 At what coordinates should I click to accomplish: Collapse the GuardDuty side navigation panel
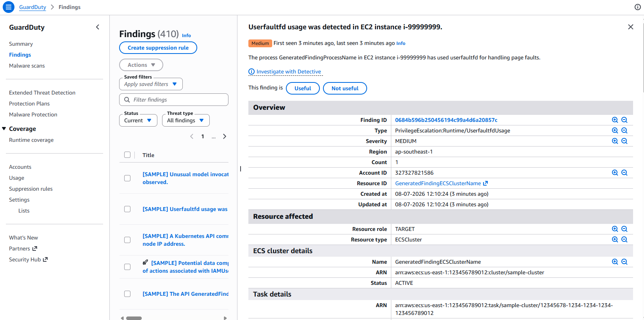(x=98, y=27)
